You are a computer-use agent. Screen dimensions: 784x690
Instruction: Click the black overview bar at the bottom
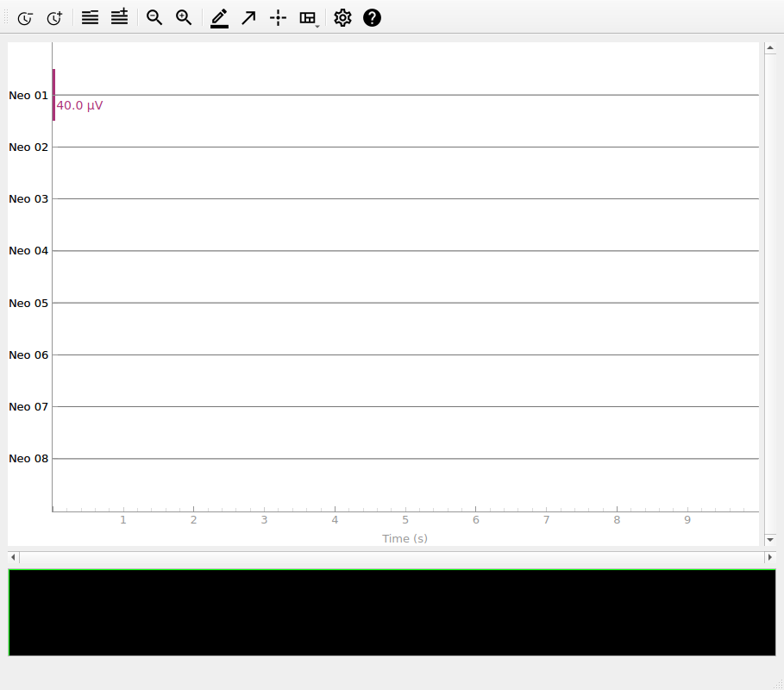coord(392,612)
